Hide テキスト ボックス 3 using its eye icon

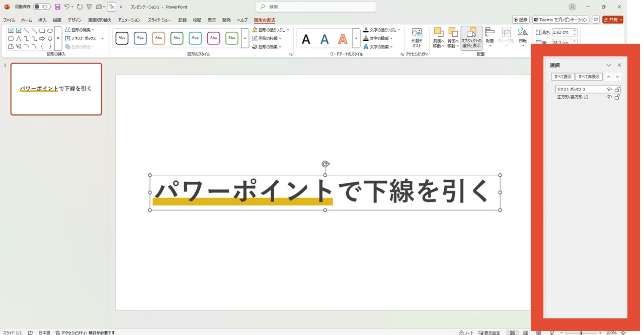(609, 90)
